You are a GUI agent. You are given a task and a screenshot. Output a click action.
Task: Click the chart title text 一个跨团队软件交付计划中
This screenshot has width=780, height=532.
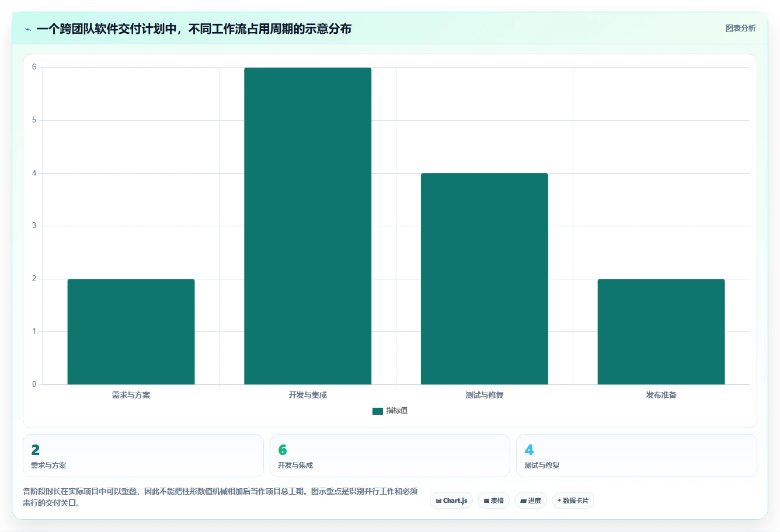coord(107,29)
